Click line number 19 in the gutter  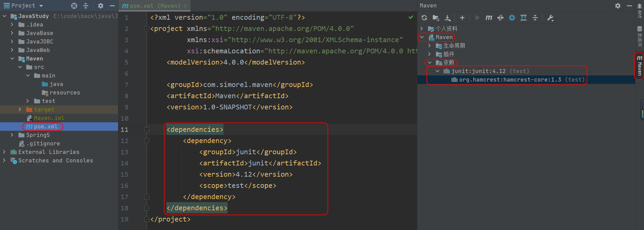[x=125, y=219]
